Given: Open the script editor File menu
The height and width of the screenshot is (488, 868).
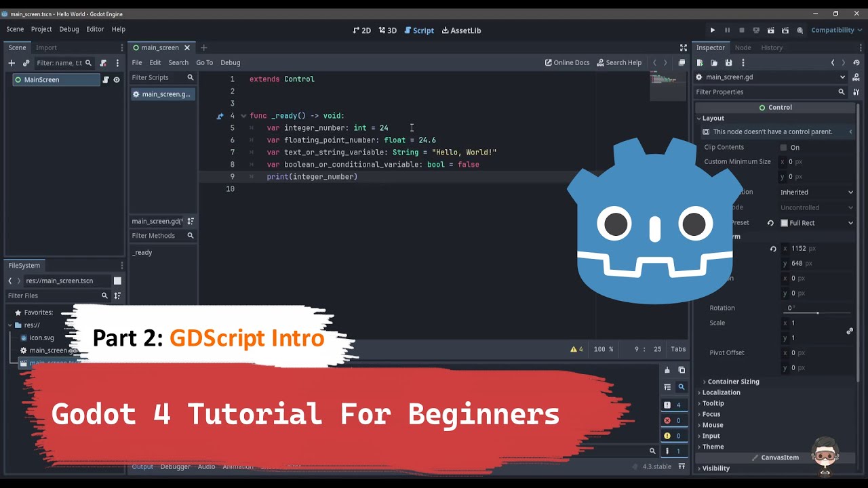Looking at the screenshot, I should click(x=137, y=62).
